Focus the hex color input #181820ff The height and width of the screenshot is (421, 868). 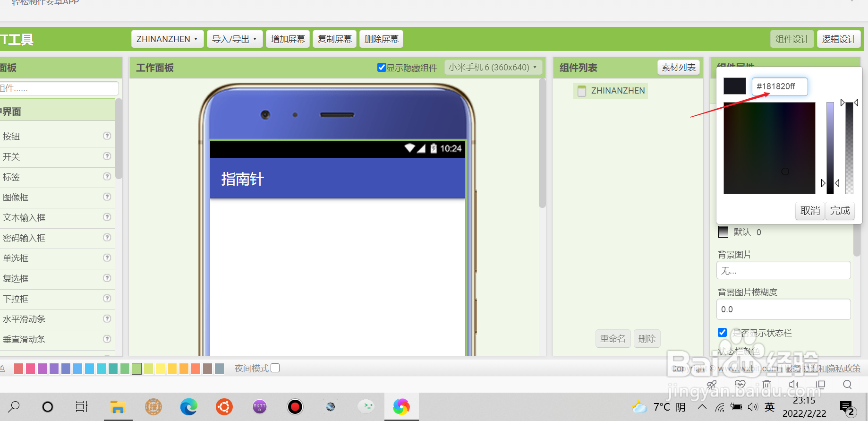780,86
